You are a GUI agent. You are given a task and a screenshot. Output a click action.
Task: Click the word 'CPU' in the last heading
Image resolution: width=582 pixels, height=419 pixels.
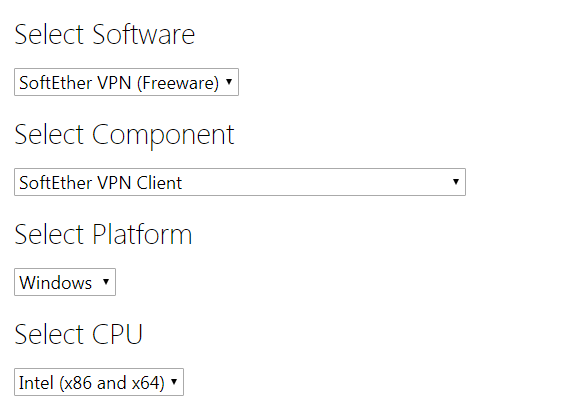(x=117, y=334)
